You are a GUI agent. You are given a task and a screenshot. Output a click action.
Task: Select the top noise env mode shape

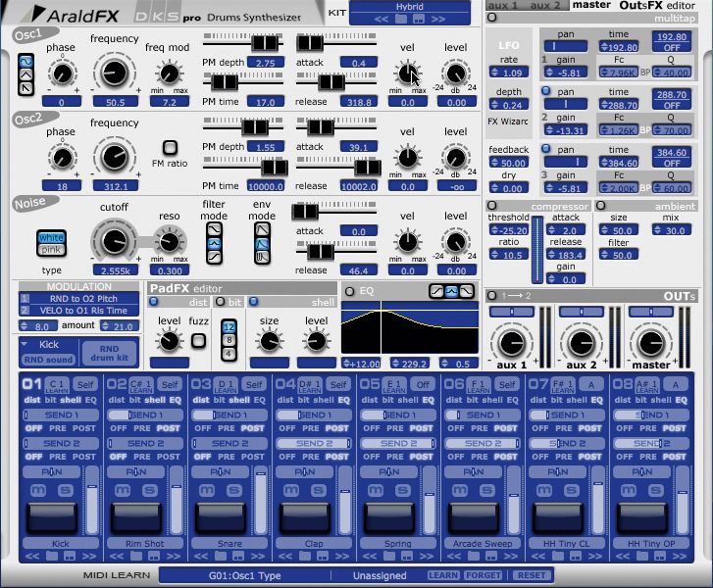263,229
